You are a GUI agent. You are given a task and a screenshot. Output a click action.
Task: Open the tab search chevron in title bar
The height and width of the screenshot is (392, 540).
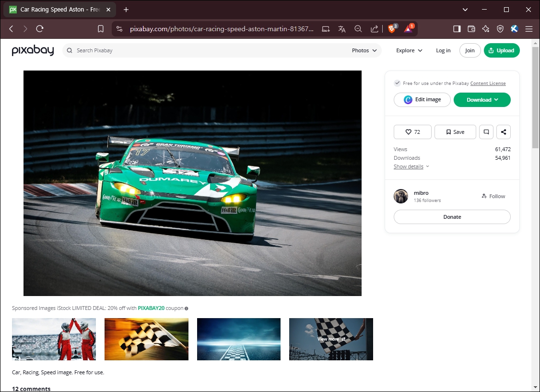[x=465, y=10]
